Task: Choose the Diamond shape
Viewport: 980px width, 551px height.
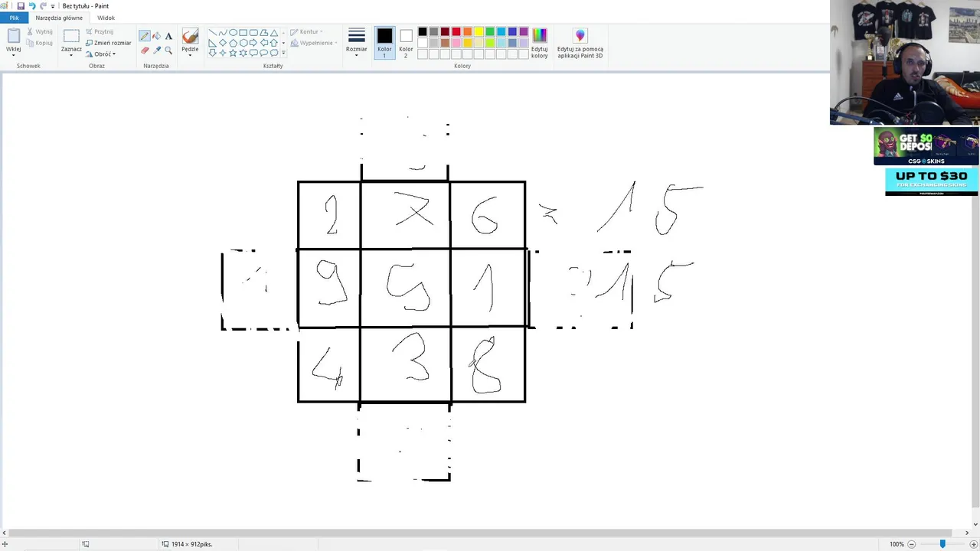Action: (x=223, y=43)
